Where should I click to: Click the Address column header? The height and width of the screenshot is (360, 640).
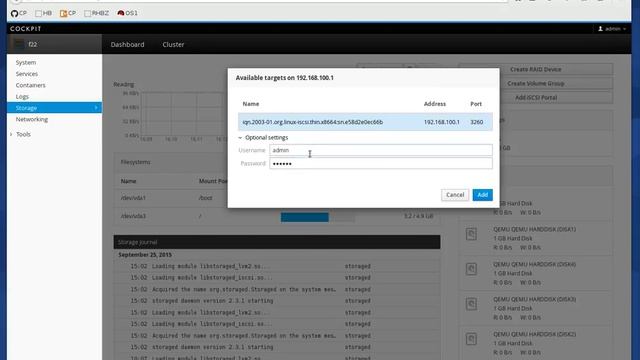435,104
